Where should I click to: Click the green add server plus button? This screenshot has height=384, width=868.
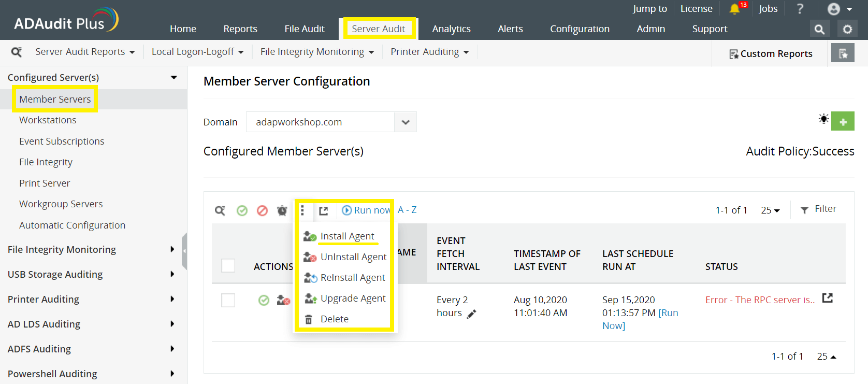(x=843, y=122)
